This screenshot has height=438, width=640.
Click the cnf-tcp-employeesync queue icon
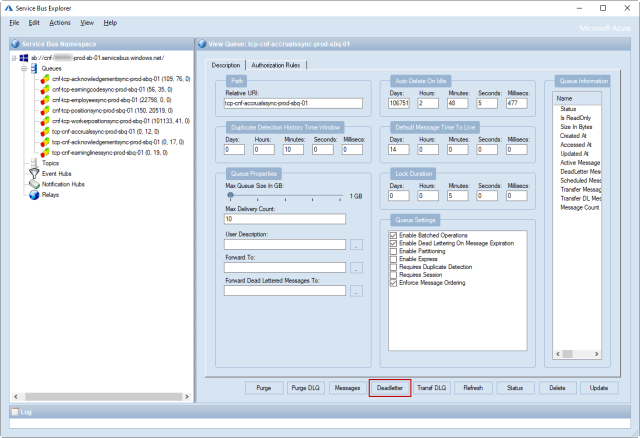45,100
